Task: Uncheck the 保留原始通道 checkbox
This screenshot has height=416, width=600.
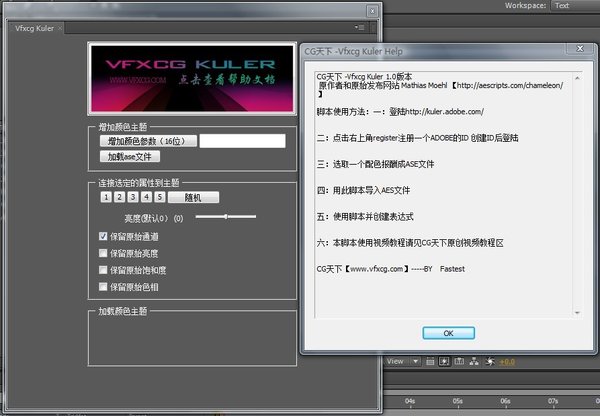Action: coord(103,236)
